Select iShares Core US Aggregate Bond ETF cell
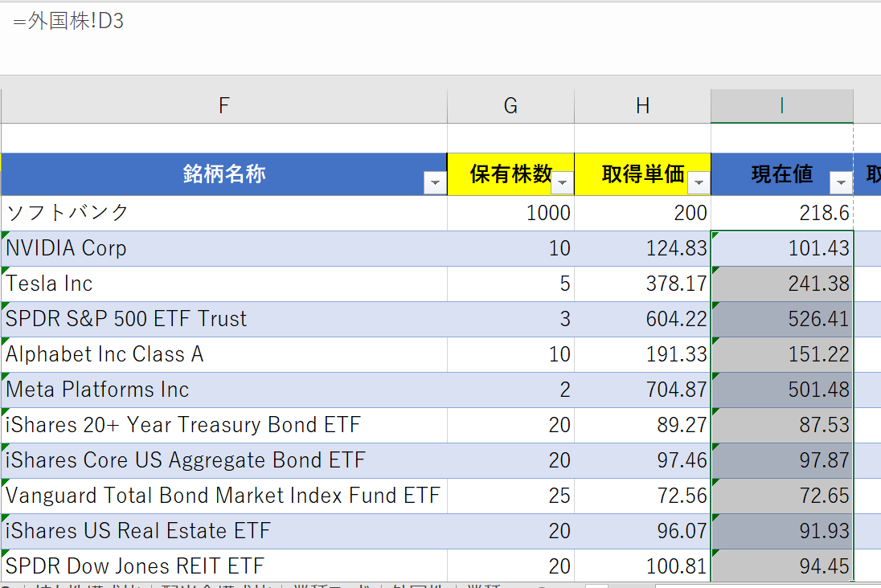The image size is (881, 588). 224,460
